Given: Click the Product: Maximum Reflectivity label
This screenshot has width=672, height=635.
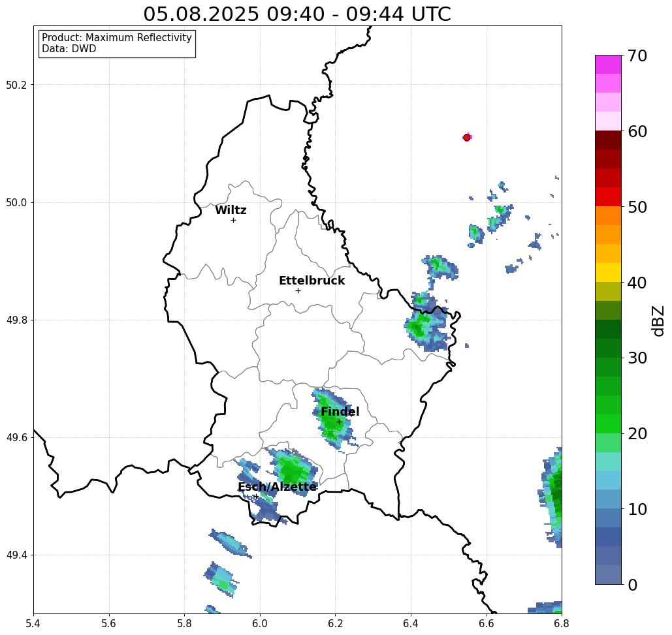Looking at the screenshot, I should [x=116, y=38].
